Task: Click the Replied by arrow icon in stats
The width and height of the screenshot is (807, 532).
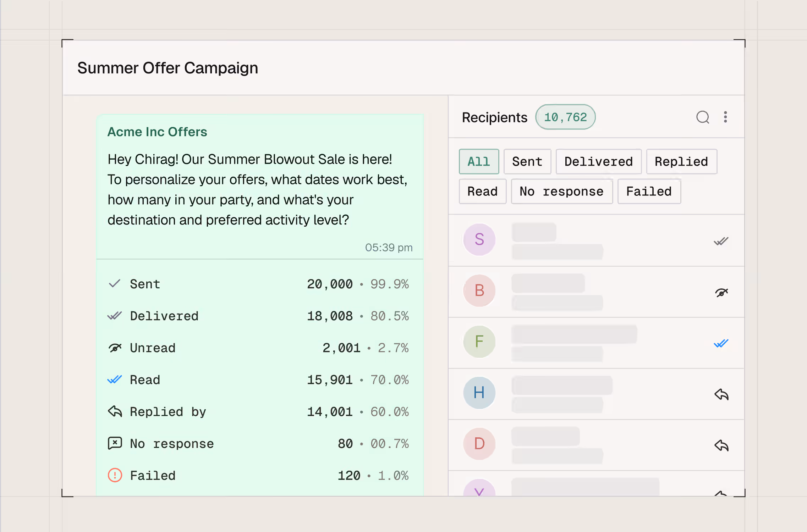Action: pos(115,411)
